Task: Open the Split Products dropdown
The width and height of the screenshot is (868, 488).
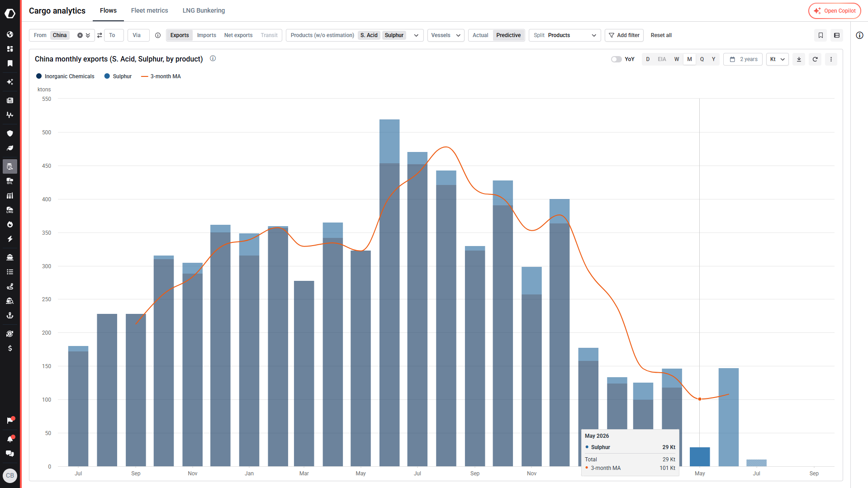Action: point(564,35)
